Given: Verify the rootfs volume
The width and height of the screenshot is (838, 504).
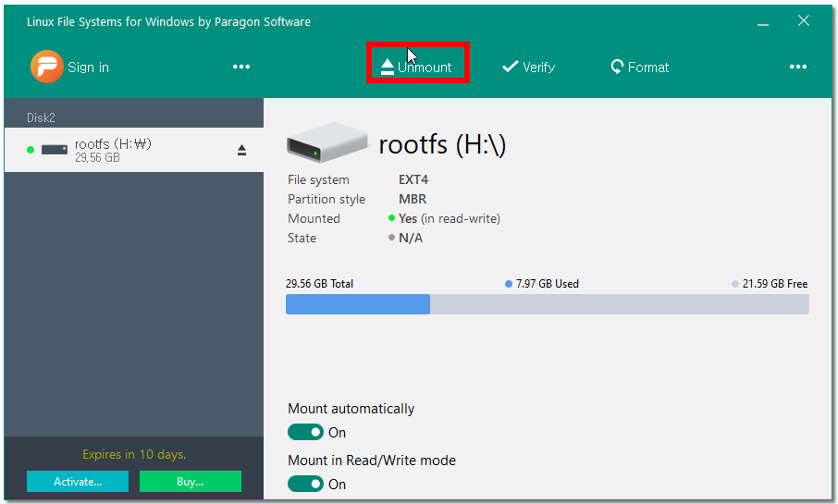Looking at the screenshot, I should pos(528,67).
